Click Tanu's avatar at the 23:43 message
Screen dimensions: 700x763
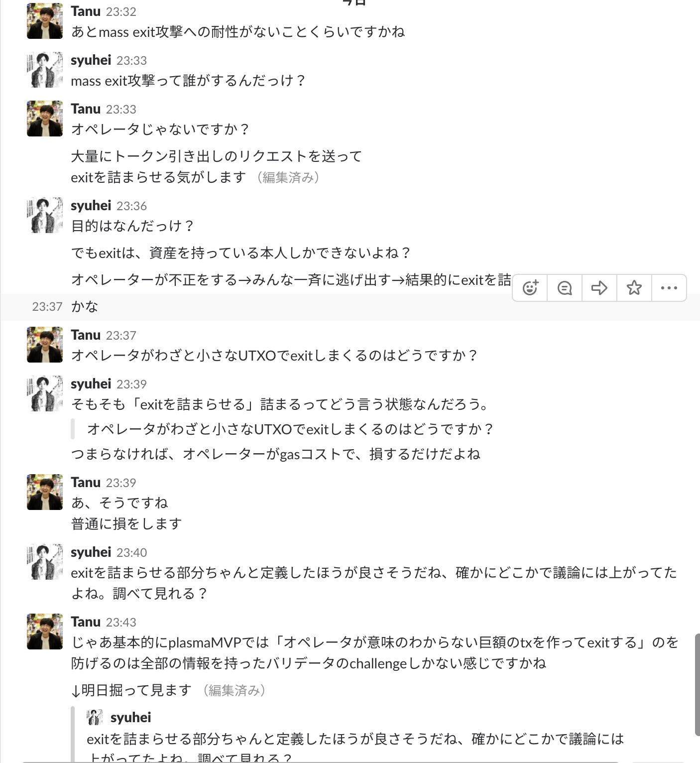click(45, 632)
